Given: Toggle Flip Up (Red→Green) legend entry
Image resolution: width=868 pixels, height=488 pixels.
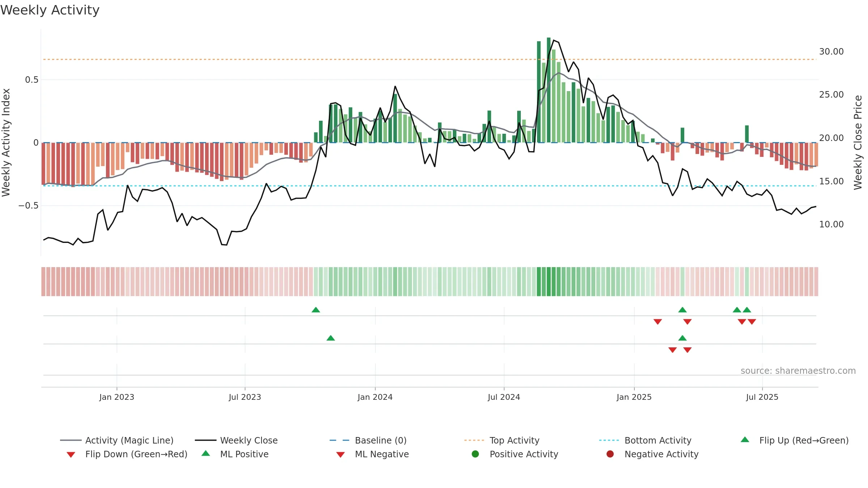Looking at the screenshot, I should click(795, 440).
